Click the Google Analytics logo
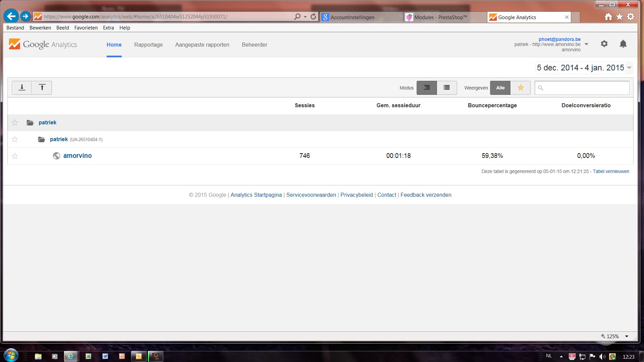The width and height of the screenshot is (644, 362). coord(43,44)
